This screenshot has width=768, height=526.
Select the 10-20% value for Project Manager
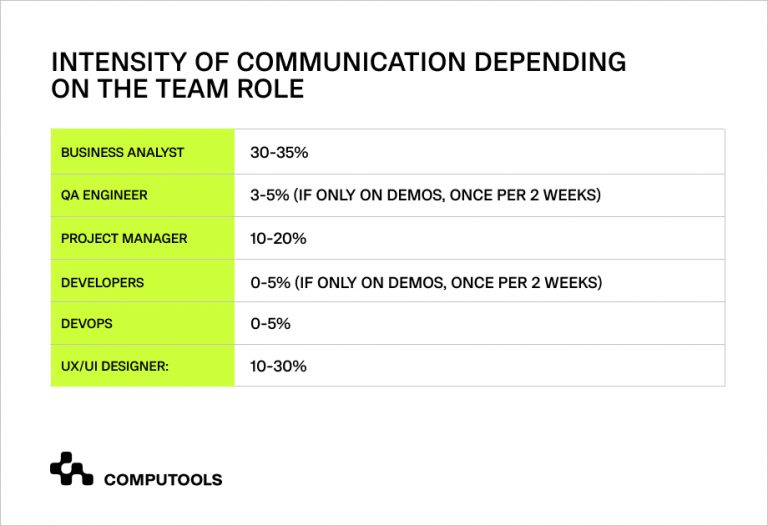(278, 239)
